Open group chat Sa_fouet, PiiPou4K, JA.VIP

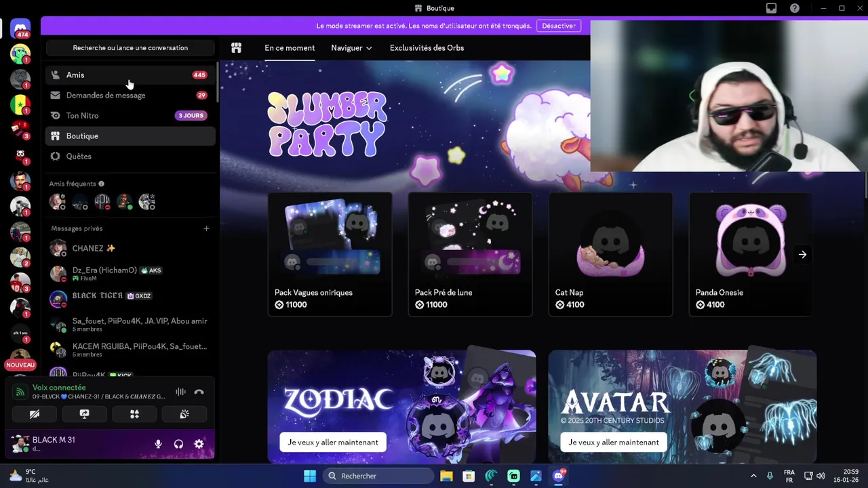tap(130, 325)
